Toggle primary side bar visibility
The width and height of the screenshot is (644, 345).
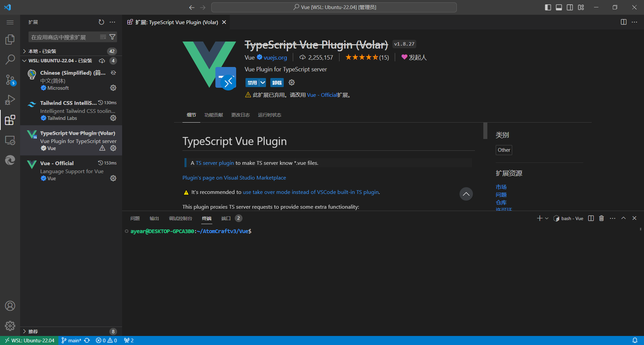[548, 7]
